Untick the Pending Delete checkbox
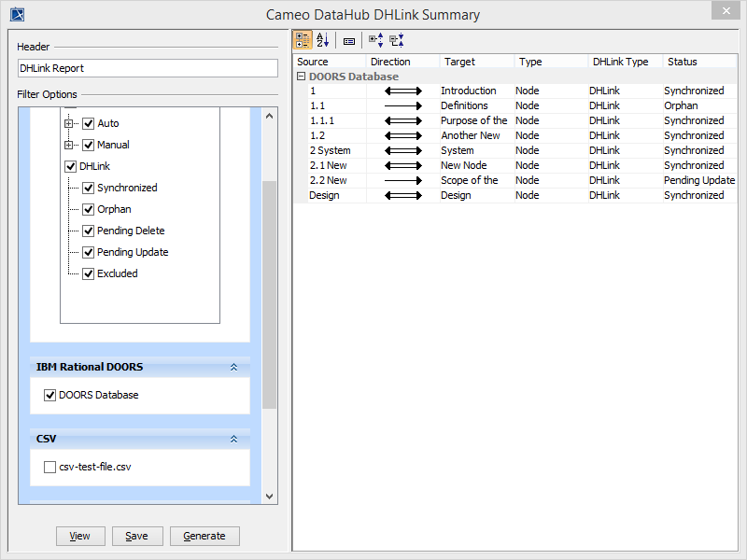The height and width of the screenshot is (560, 747). pyautogui.click(x=89, y=231)
